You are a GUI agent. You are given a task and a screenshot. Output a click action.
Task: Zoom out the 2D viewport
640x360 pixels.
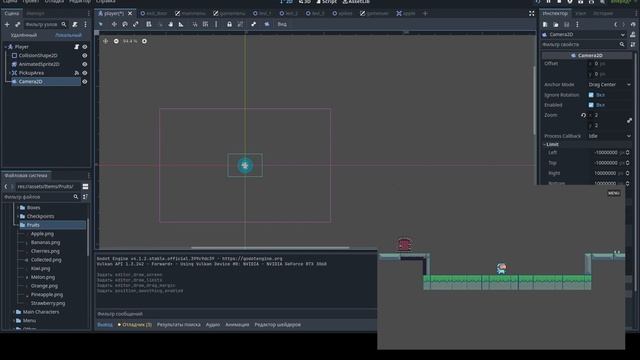tap(116, 41)
